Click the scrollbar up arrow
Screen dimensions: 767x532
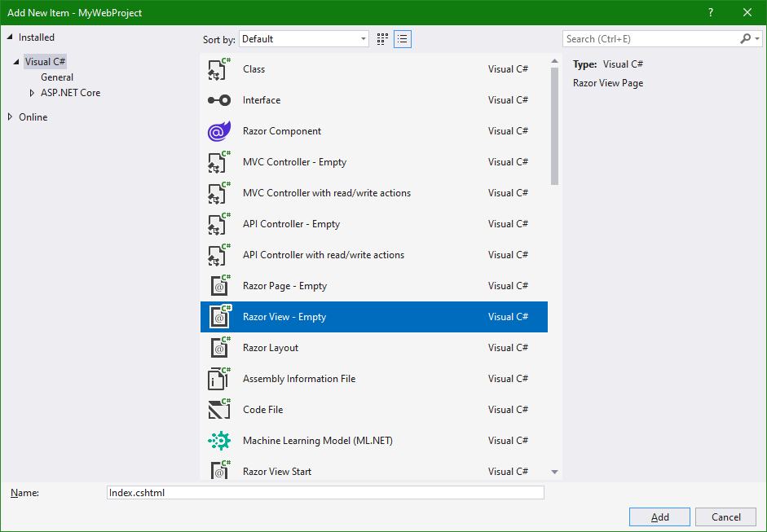(554, 61)
